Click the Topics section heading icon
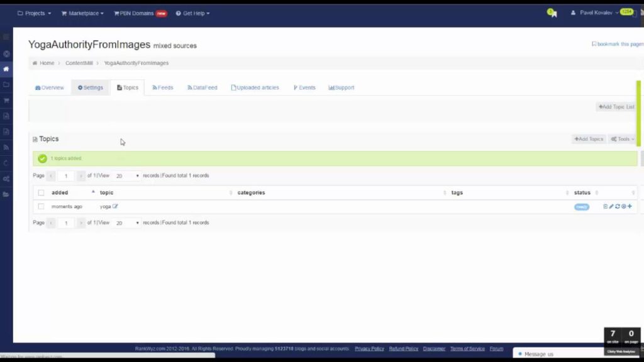 (x=35, y=140)
